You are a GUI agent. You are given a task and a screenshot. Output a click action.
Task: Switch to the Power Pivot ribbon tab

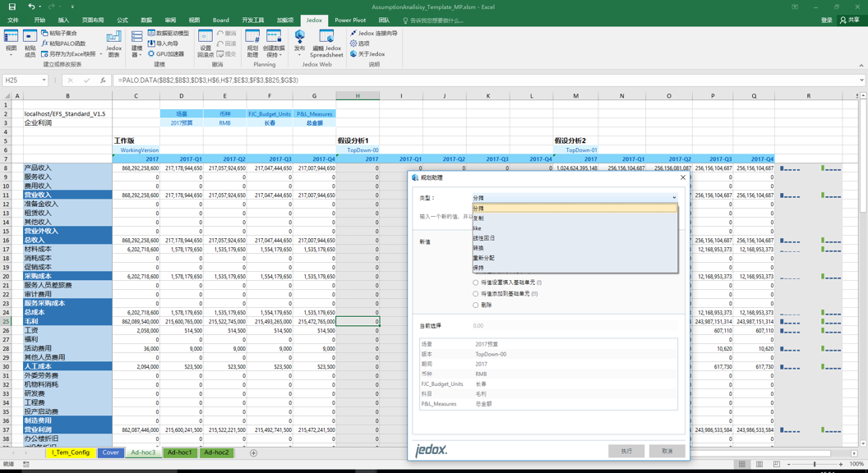350,20
